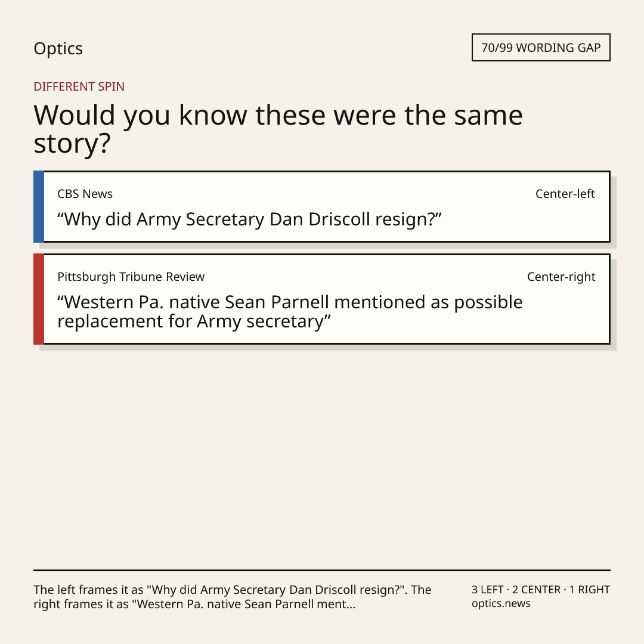Select the DIFFERENT SPIN label

tap(79, 86)
